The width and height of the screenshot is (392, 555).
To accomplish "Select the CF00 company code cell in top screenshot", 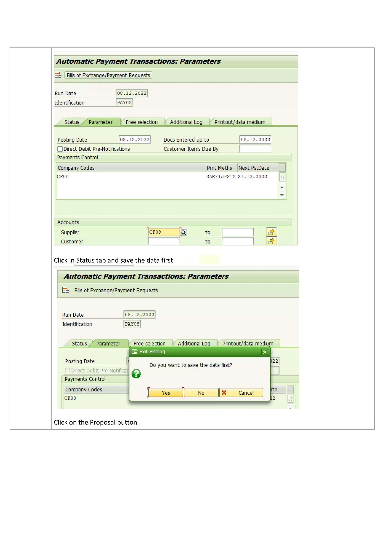I will tap(131, 177).
